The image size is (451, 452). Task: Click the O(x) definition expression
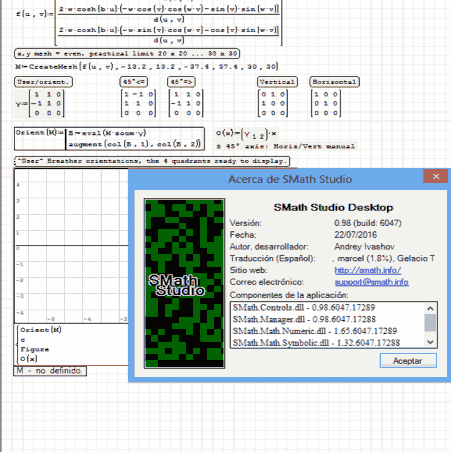[246, 133]
